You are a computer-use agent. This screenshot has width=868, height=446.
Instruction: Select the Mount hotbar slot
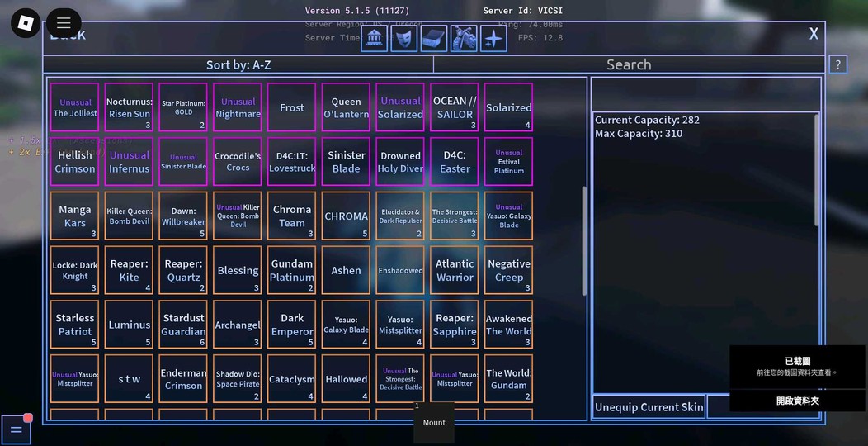point(434,422)
